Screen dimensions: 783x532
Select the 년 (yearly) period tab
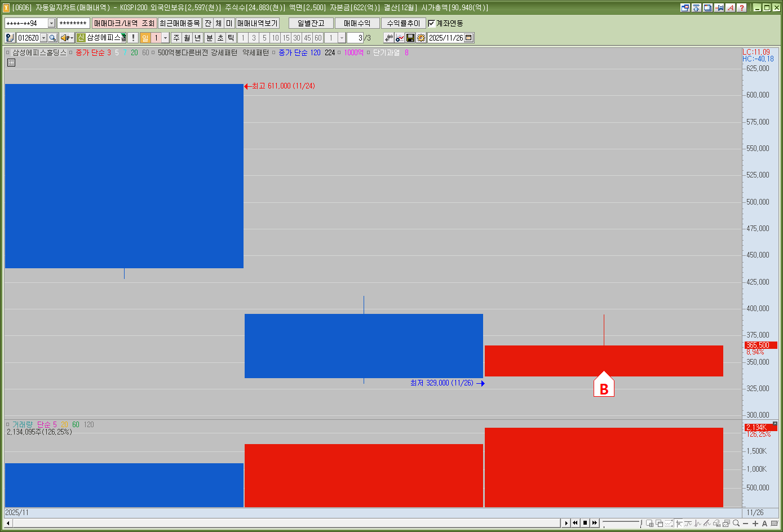pos(198,38)
